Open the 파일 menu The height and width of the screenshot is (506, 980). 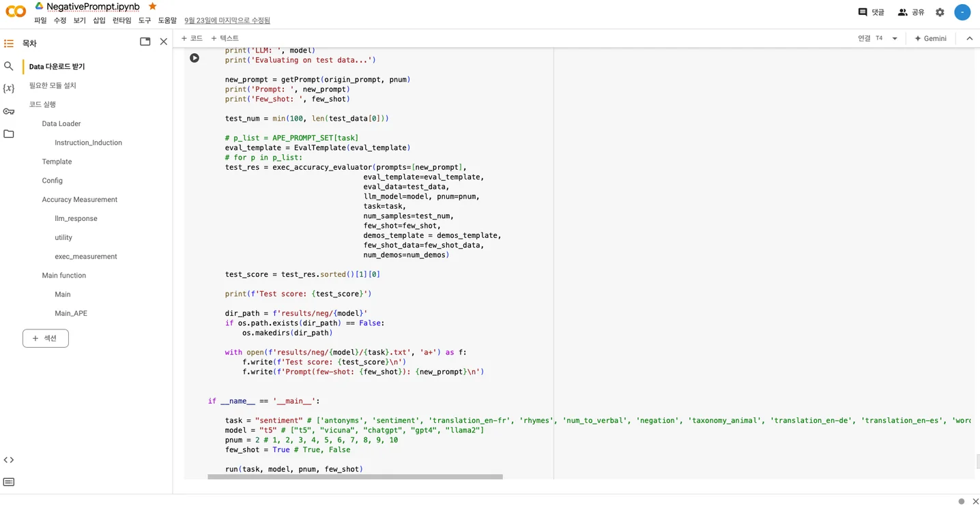(40, 20)
